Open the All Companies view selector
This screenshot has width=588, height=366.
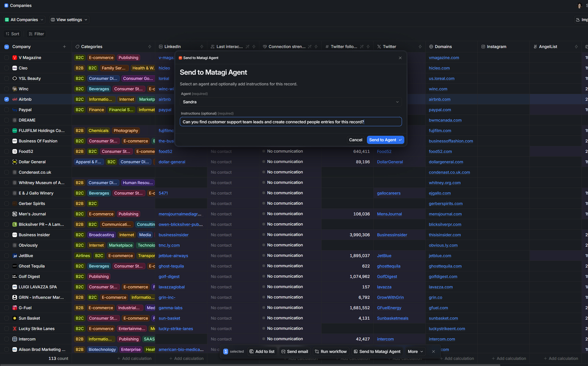[24, 20]
